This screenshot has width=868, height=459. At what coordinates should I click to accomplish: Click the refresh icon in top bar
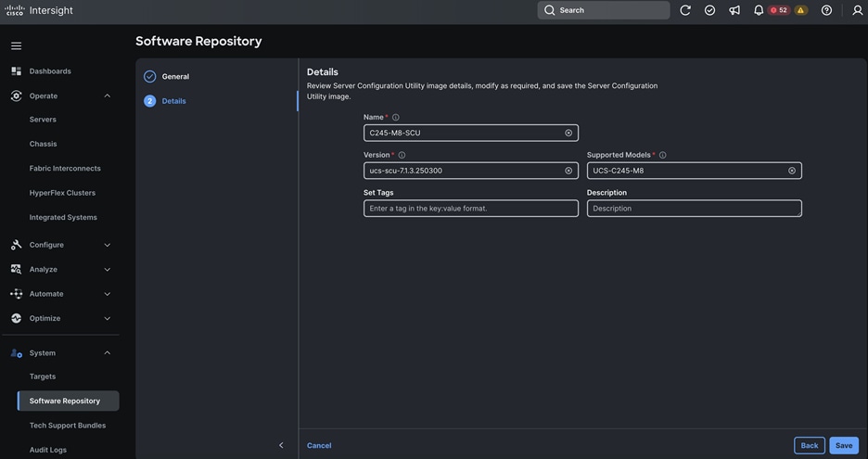click(685, 10)
